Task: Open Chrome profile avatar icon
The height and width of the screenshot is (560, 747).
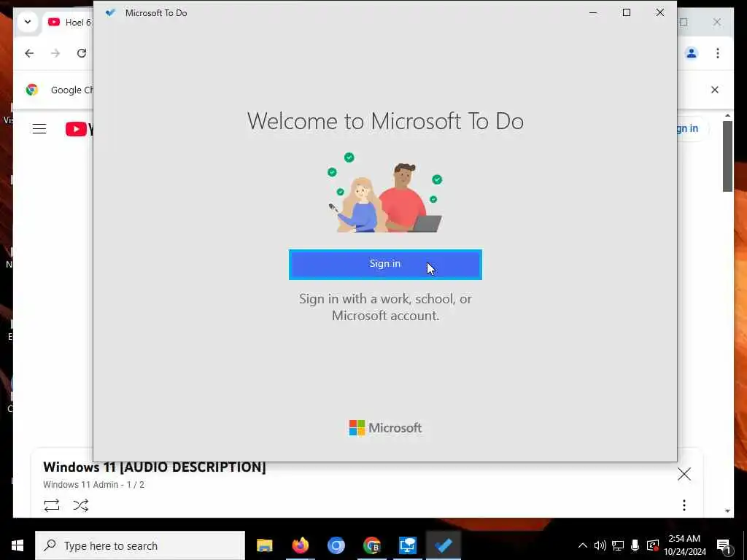Action: coord(692,53)
